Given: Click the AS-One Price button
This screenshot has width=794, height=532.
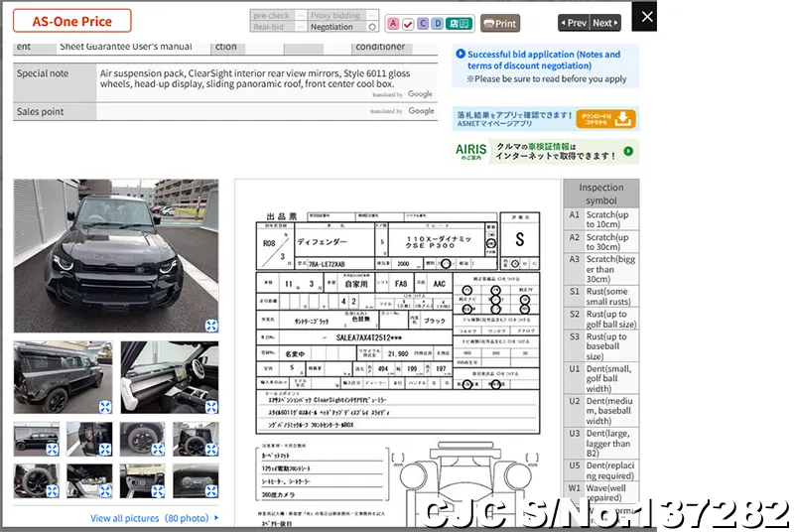Looking at the screenshot, I should coord(71,21).
